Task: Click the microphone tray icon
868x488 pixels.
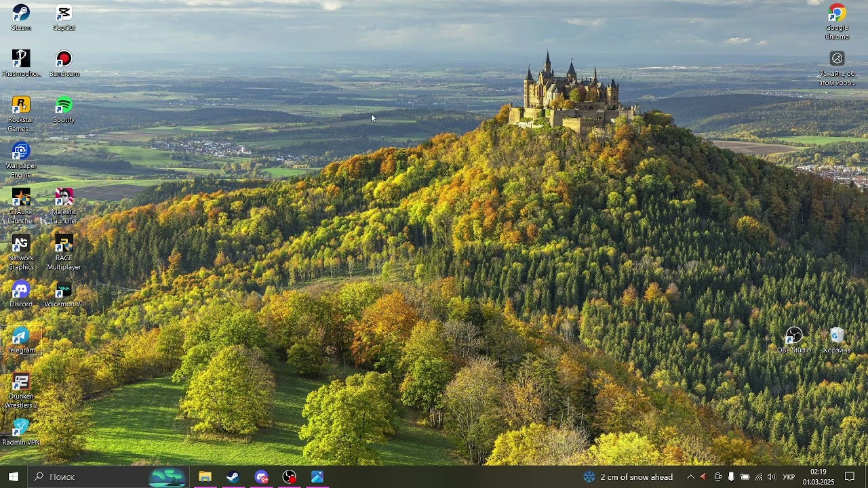Action: (x=731, y=477)
